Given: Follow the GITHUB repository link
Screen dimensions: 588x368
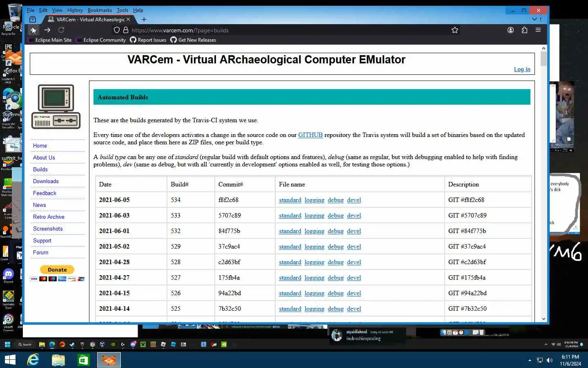Looking at the screenshot, I should point(310,135).
